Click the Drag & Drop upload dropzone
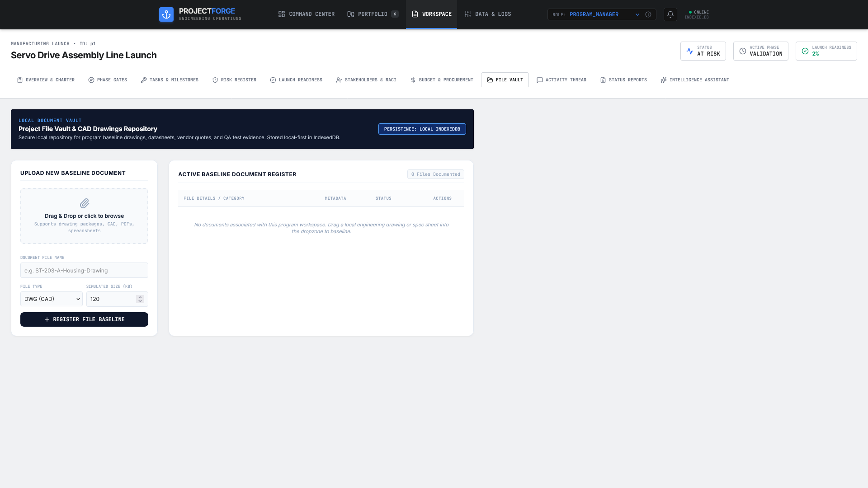868x488 pixels. pyautogui.click(x=84, y=216)
